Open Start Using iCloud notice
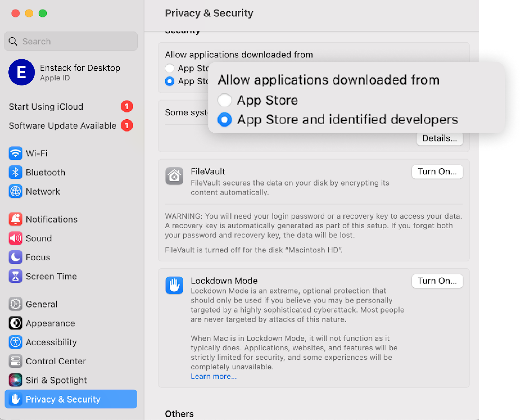Viewport: 523px width, 420px height. point(71,107)
